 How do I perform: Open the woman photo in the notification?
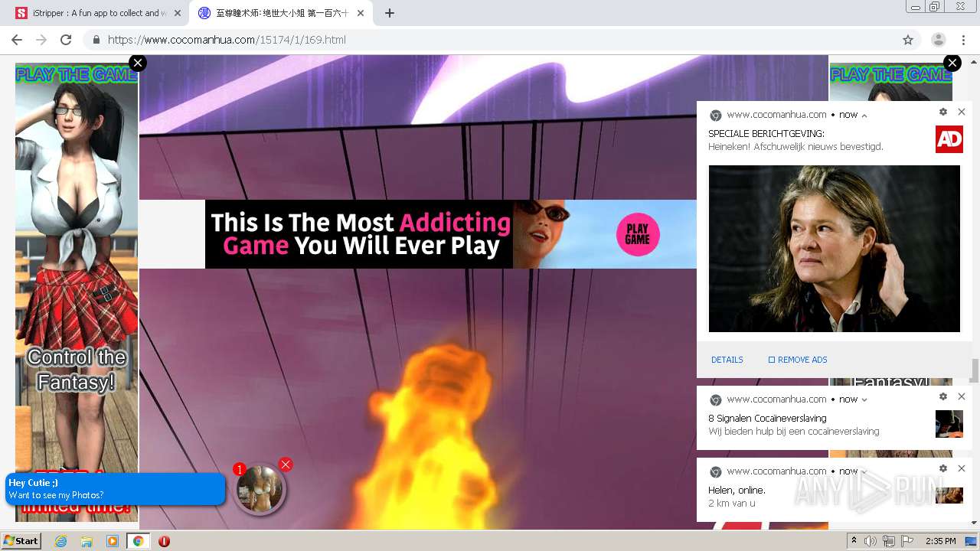click(x=834, y=249)
